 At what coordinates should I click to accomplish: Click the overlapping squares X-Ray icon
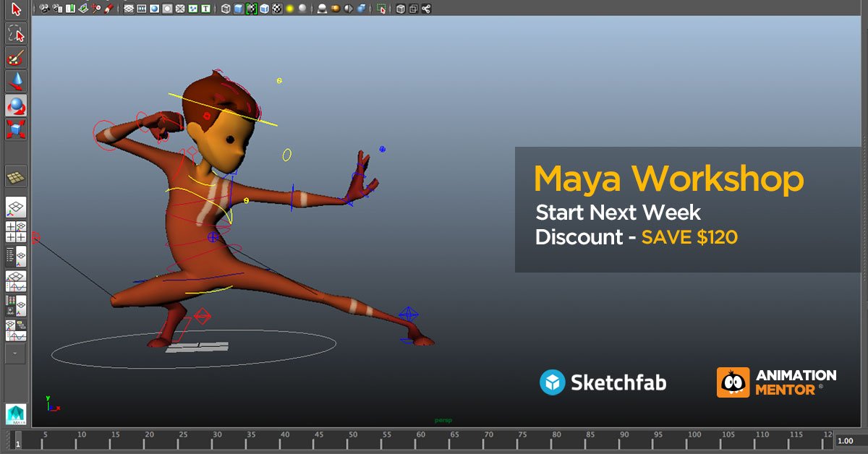click(x=413, y=9)
